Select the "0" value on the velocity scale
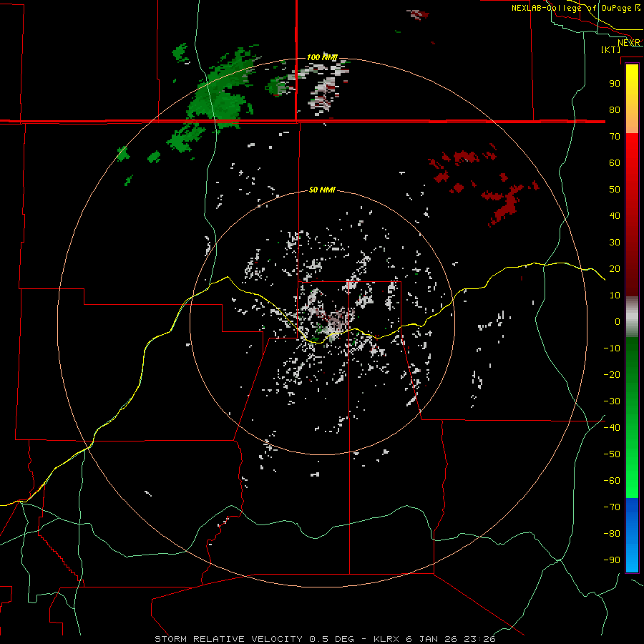Screen dimensions: 644x644 coord(618,321)
